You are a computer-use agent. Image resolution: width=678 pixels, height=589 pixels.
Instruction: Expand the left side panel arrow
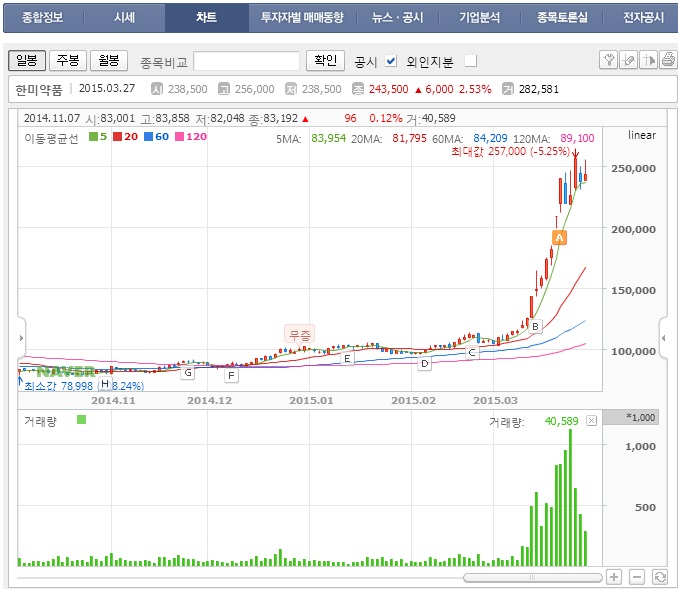click(x=22, y=338)
